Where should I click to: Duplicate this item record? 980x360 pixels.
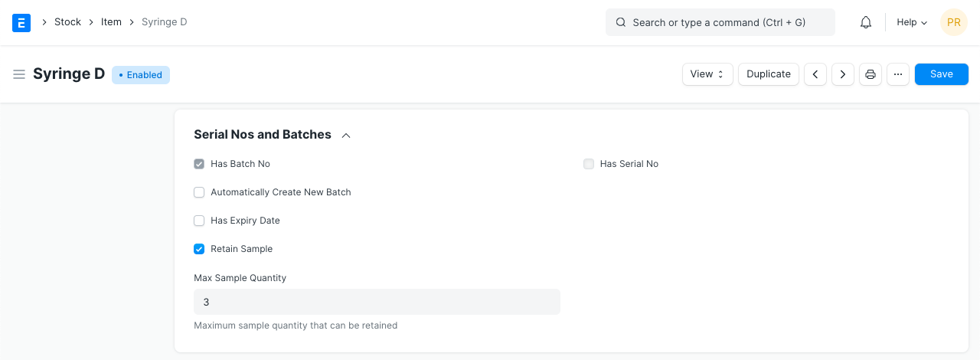tap(769, 74)
